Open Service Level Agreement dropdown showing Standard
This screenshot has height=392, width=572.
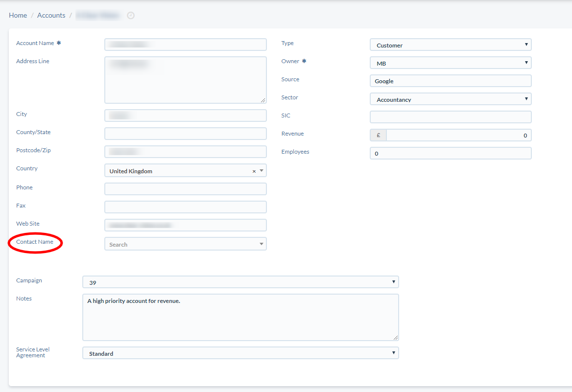pos(240,353)
